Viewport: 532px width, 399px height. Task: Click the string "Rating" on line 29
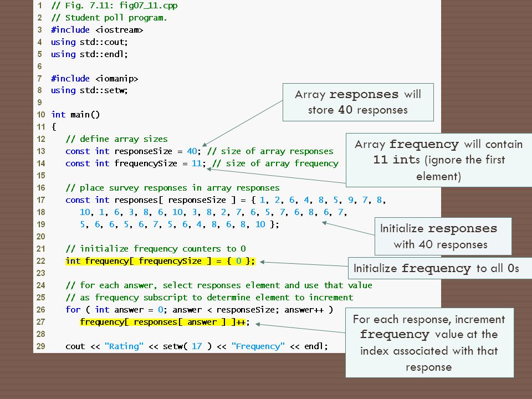click(124, 346)
